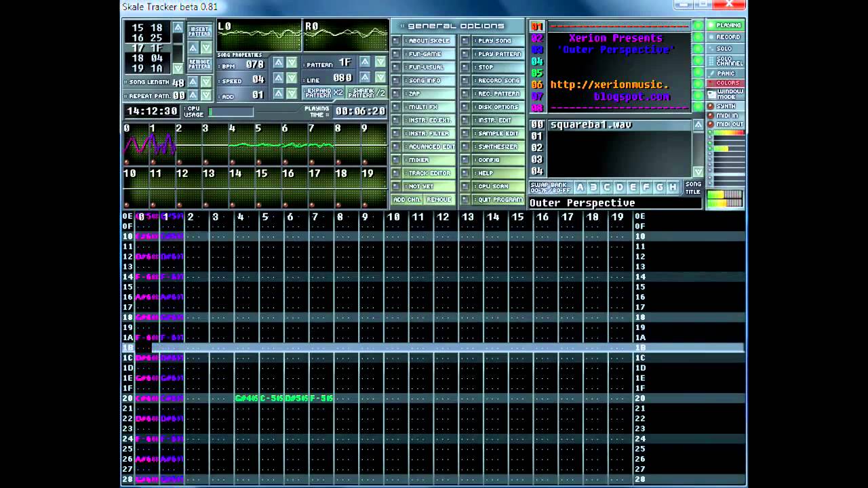This screenshot has width=868, height=488.
Task: Increase Repeat Patn. value up arrow
Action: 193,96
